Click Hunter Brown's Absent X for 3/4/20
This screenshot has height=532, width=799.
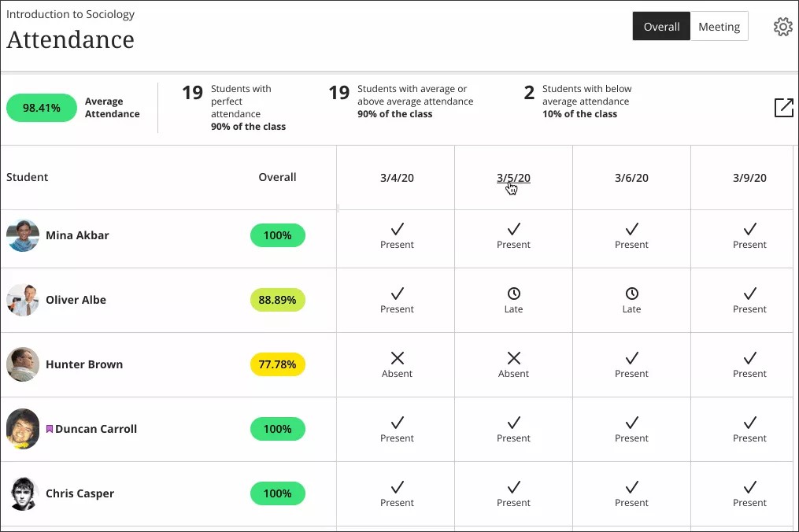(397, 358)
